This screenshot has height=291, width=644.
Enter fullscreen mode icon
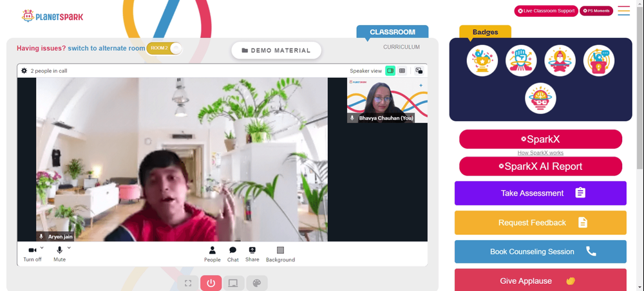tap(188, 283)
